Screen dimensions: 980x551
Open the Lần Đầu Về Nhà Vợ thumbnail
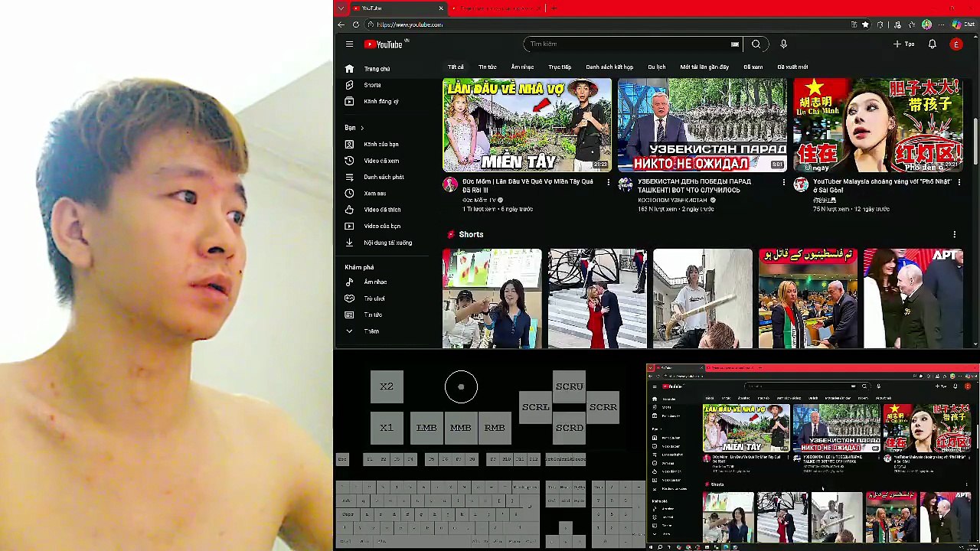point(527,125)
